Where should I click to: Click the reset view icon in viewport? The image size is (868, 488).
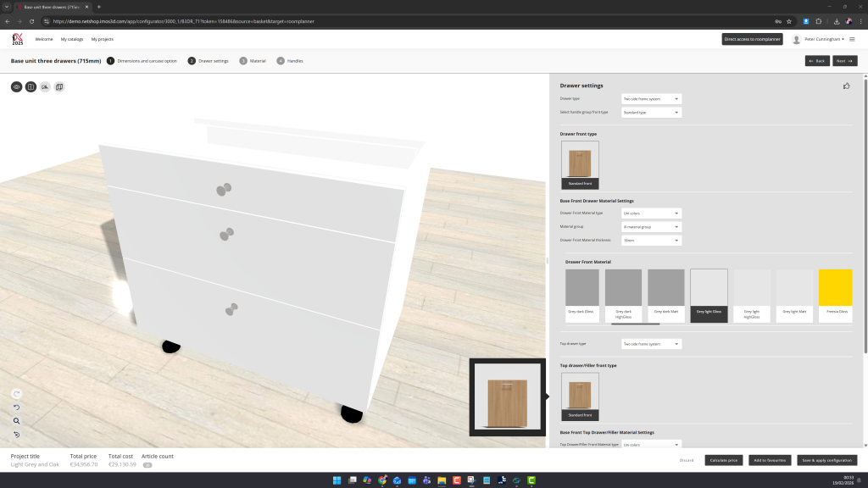coord(16,435)
